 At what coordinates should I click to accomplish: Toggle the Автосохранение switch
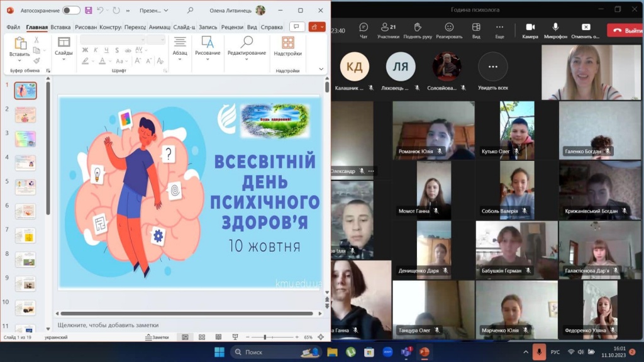tap(71, 11)
